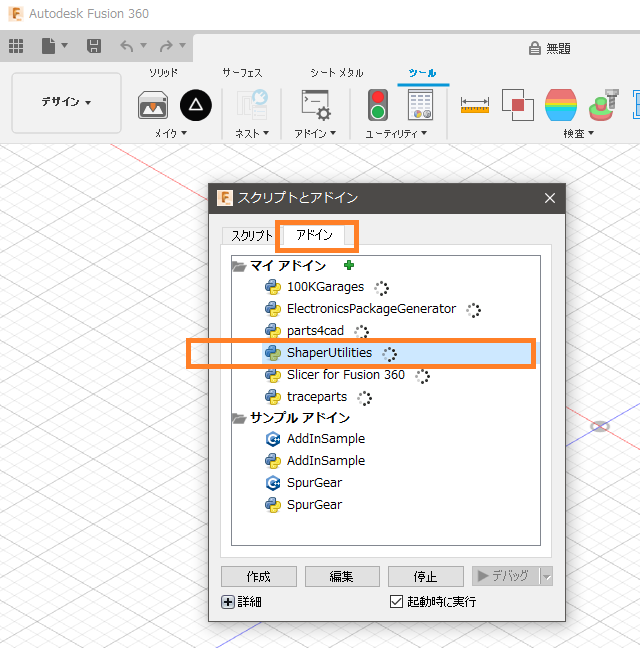
Task: Click the rainbow striped analysis icon
Action: click(x=561, y=105)
